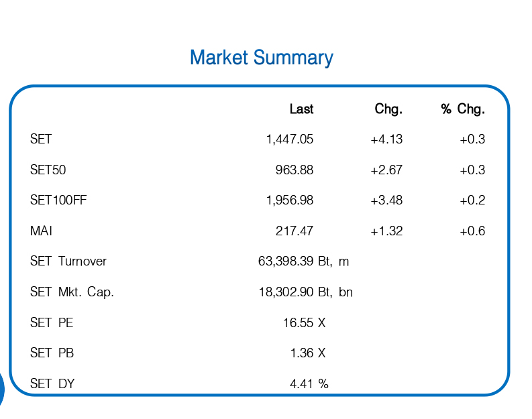The width and height of the screenshot is (532, 419).
Task: Click the turnover value 63,398.39
Action: coord(286,261)
